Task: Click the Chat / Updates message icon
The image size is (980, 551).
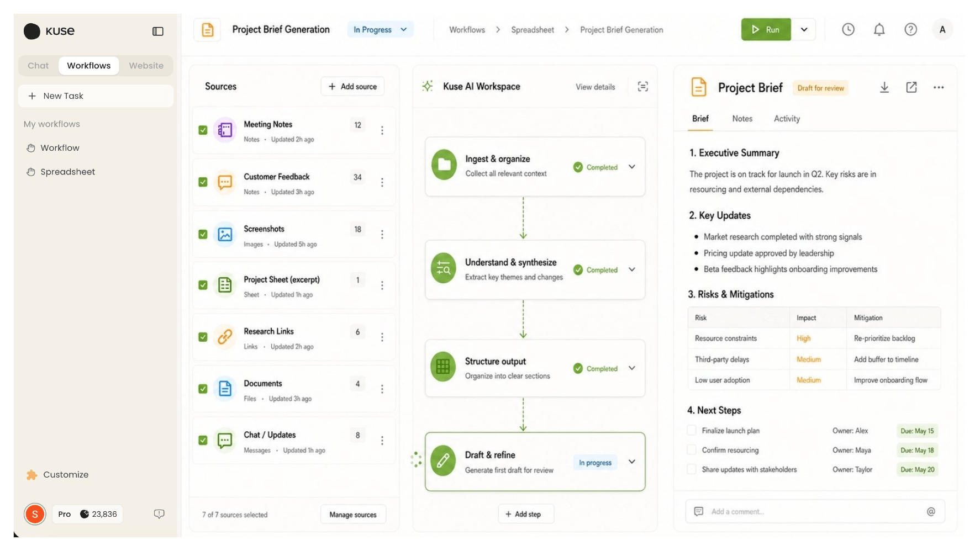Action: [225, 440]
